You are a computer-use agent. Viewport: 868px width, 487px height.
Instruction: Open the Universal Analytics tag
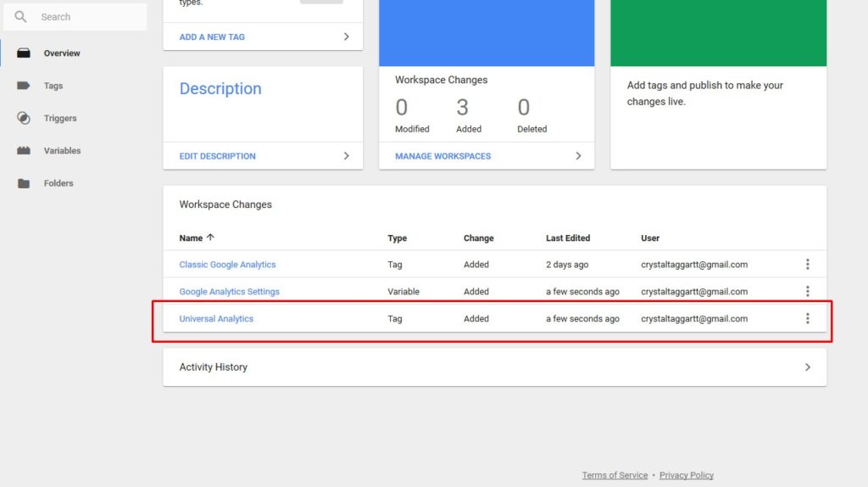pos(216,319)
